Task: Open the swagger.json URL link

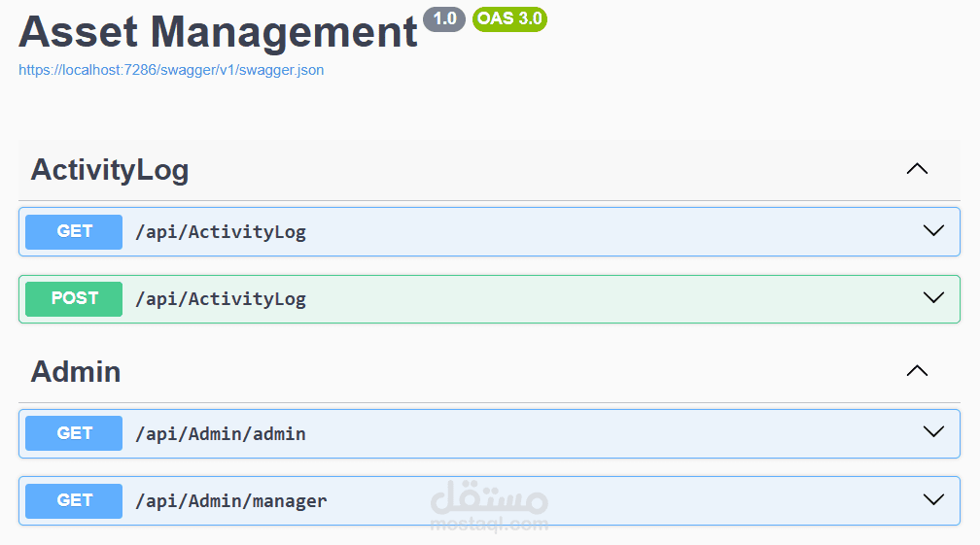Action: pos(171,70)
